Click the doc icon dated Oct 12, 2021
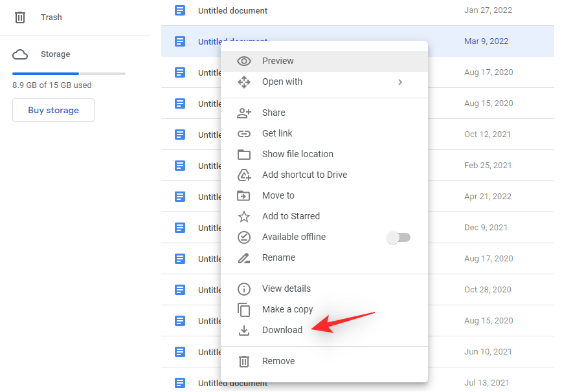 180,135
